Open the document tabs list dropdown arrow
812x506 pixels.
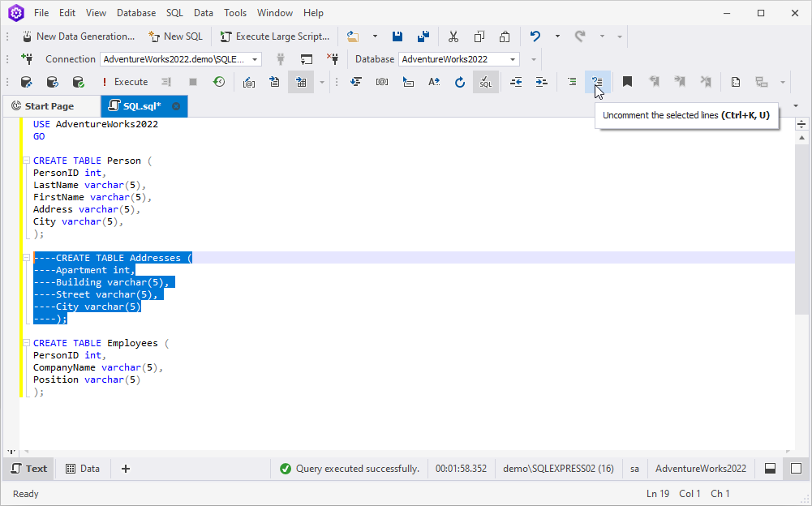pyautogui.click(x=796, y=106)
